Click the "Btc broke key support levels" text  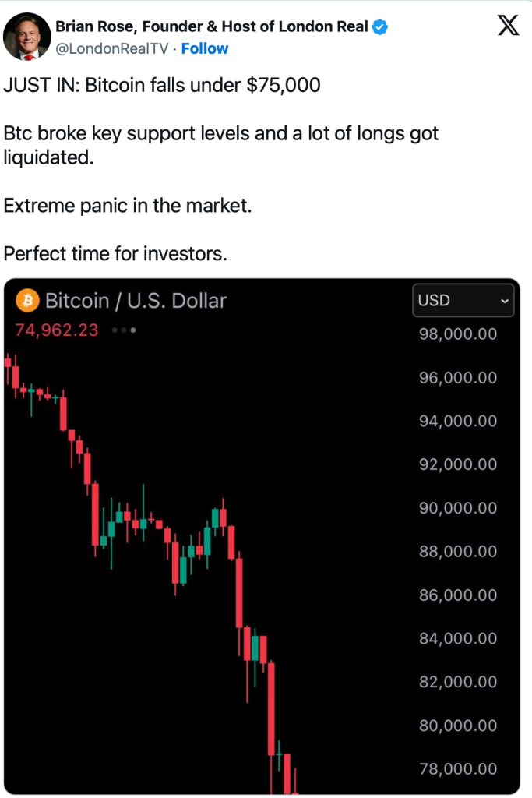pos(221,133)
